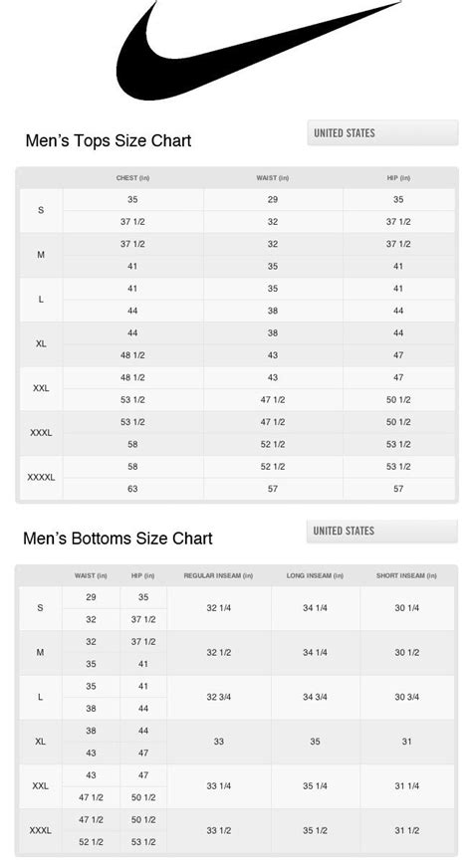
Task: Click the Men's Bottoms Size Chart heading
Action: click(x=118, y=539)
